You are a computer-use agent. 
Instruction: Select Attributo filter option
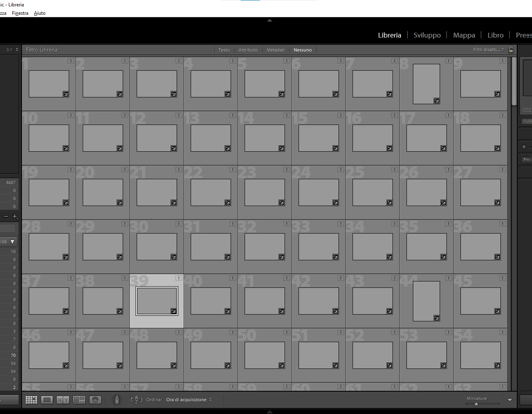248,50
